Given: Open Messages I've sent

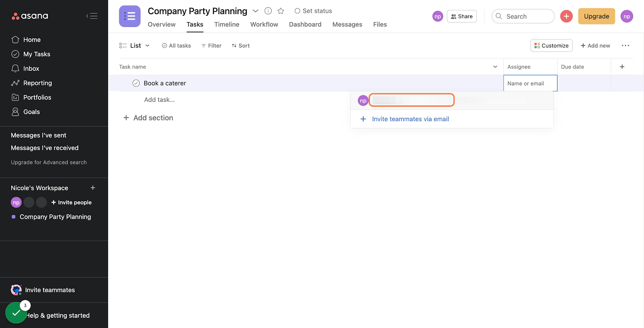Looking at the screenshot, I should coord(39,135).
